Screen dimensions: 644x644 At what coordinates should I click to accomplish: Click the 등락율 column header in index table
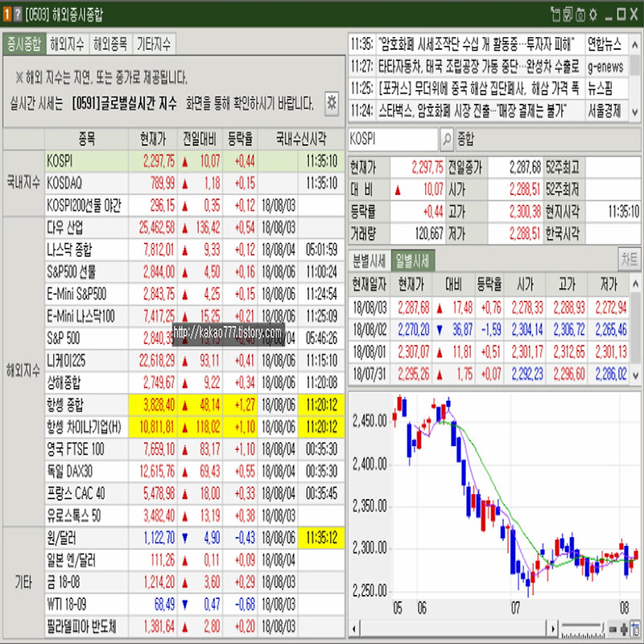pos(240,139)
